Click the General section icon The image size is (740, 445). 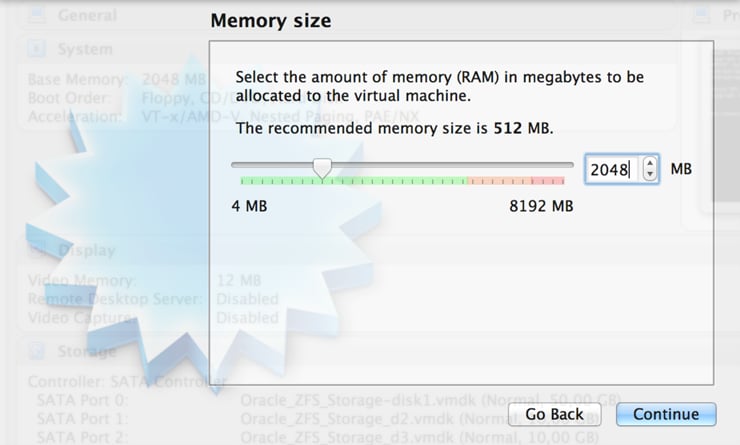click(37, 16)
